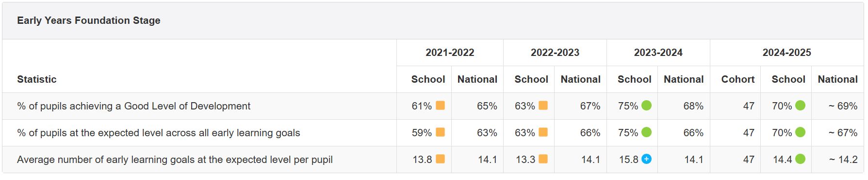Click the Statistic column header
868x180 pixels.
(x=37, y=79)
